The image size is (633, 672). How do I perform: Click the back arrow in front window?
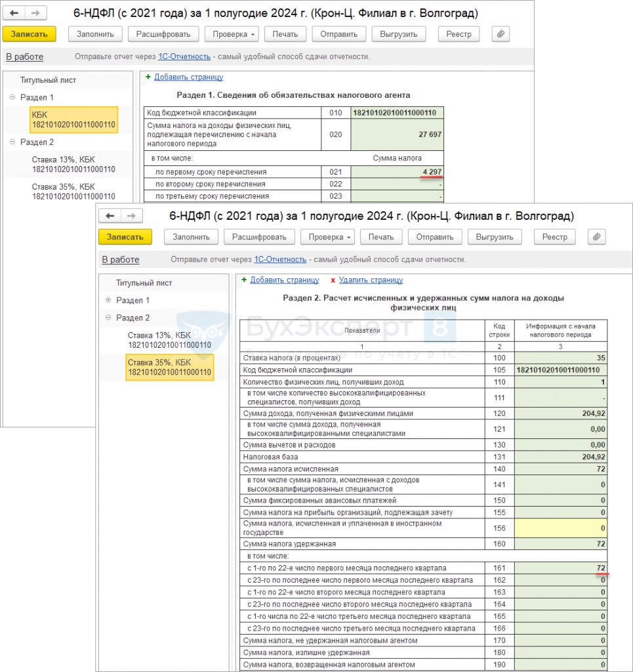tap(110, 216)
